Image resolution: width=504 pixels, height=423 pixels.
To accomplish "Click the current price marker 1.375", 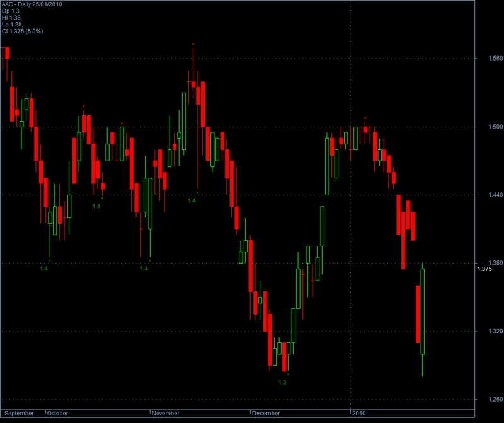I will pyautogui.click(x=484, y=269).
